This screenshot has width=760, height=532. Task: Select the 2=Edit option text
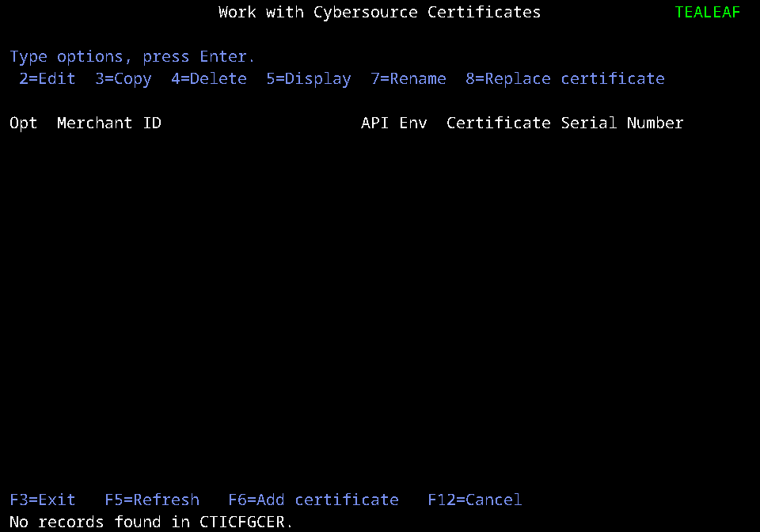[x=47, y=78]
